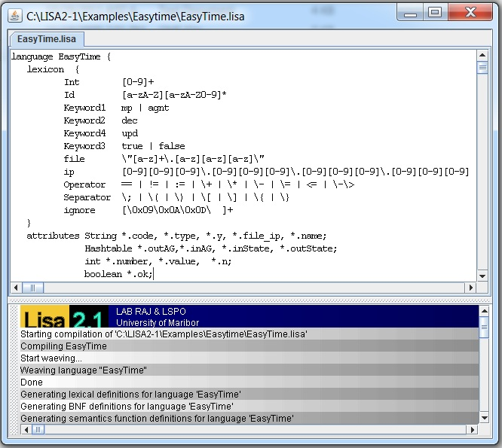Click the output panel horizontal scrollbar thumb

tap(38, 429)
